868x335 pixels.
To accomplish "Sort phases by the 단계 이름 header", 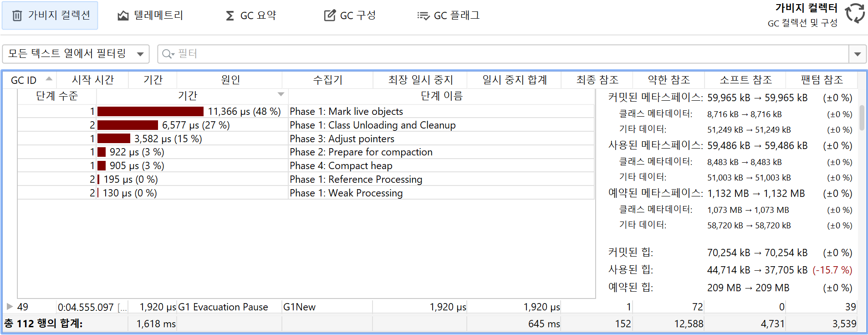I will click(441, 96).
